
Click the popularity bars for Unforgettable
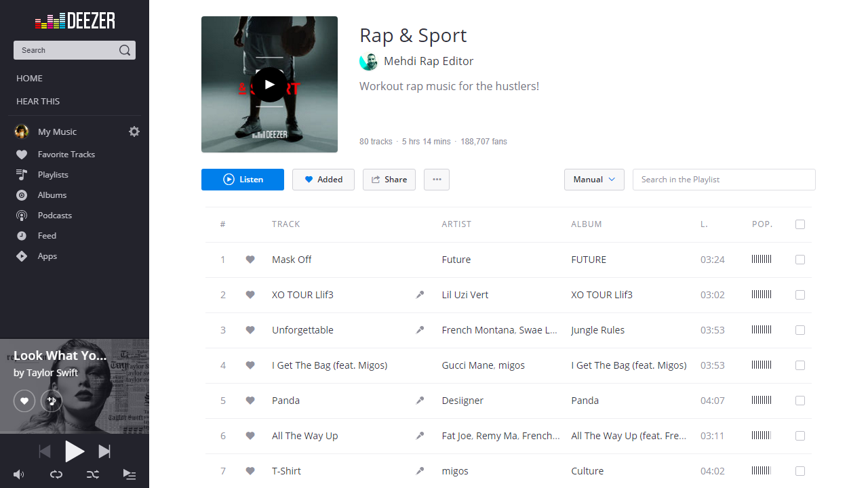click(761, 330)
